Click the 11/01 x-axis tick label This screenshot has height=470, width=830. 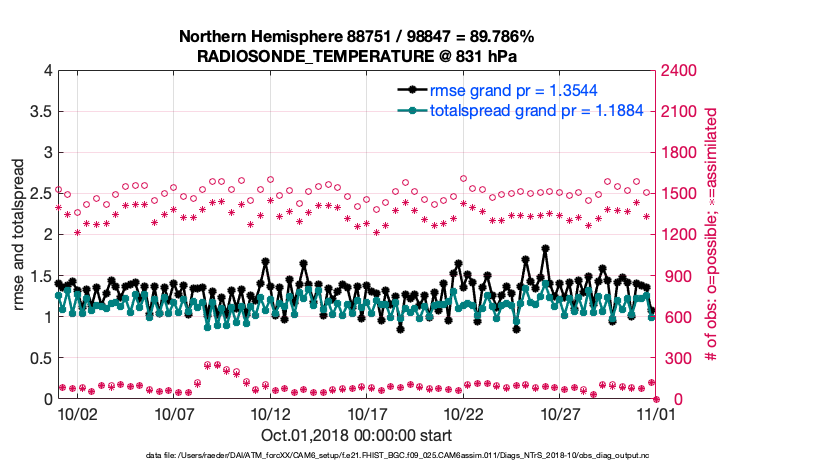point(656,413)
